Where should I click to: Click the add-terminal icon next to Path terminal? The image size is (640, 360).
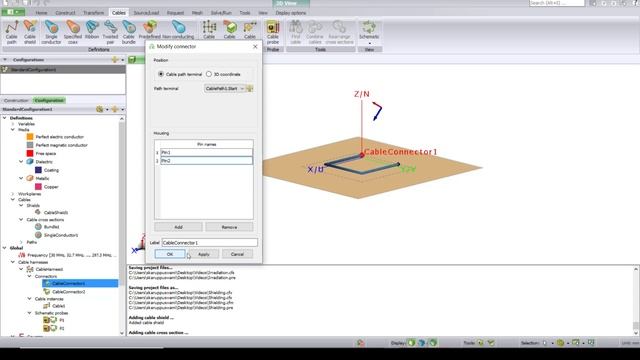tap(249, 88)
